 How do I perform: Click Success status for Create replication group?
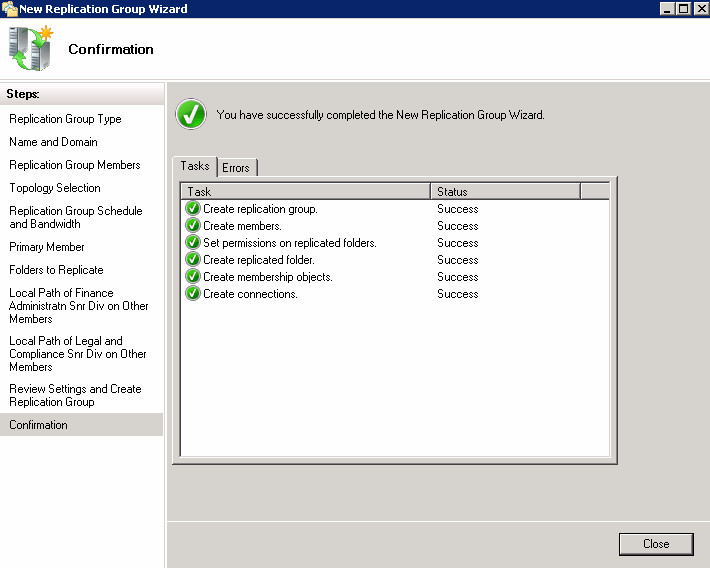point(458,209)
